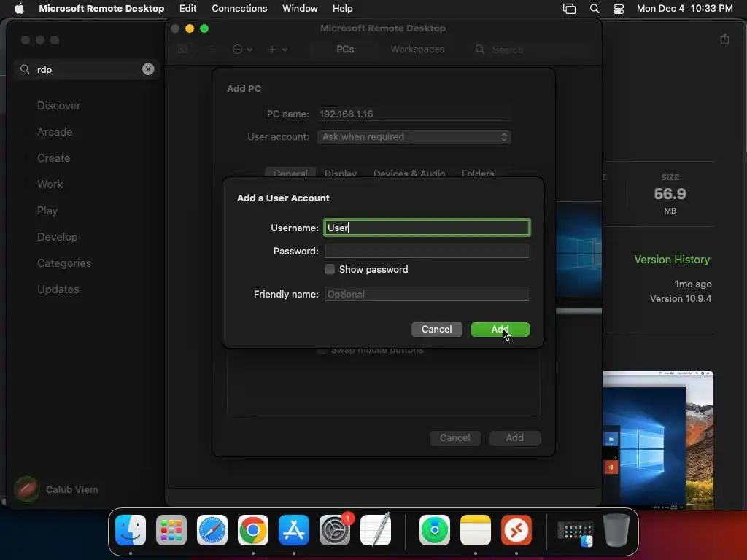Open Spotlight search in menu bar
747x560 pixels.
(594, 9)
